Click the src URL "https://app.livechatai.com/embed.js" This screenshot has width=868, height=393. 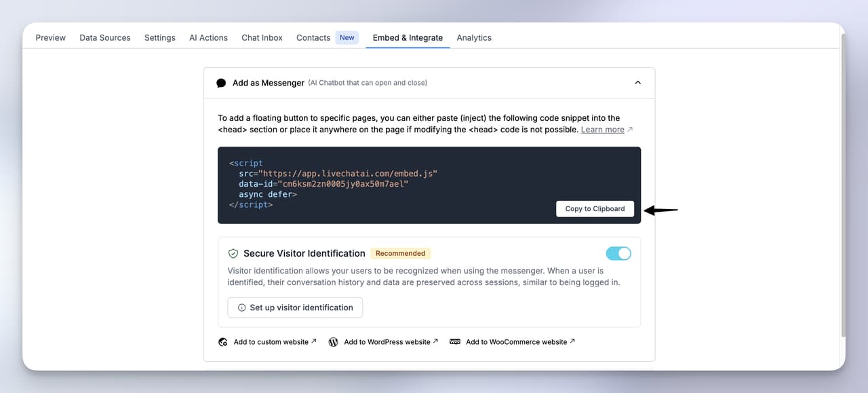tap(347, 174)
